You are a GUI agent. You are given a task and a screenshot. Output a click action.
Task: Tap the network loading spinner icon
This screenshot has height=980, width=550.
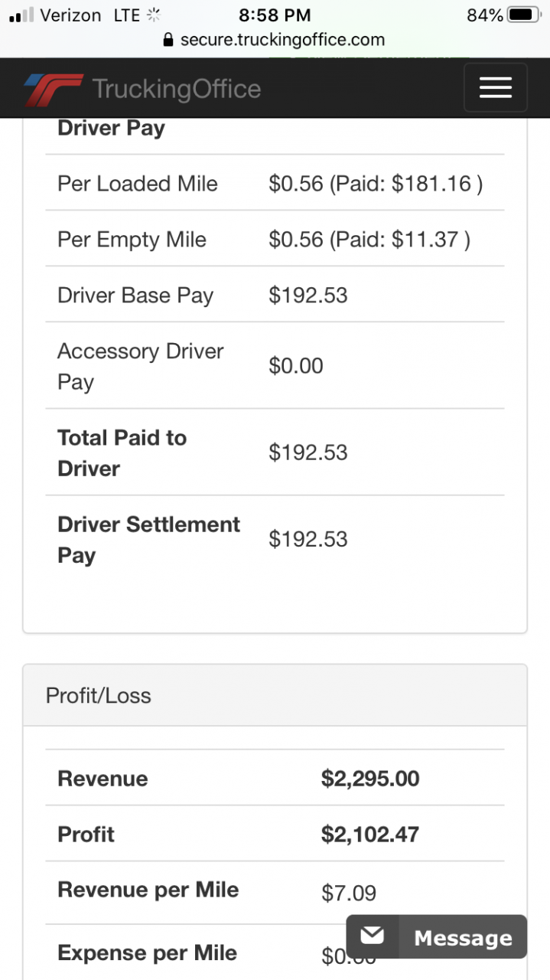click(x=154, y=15)
